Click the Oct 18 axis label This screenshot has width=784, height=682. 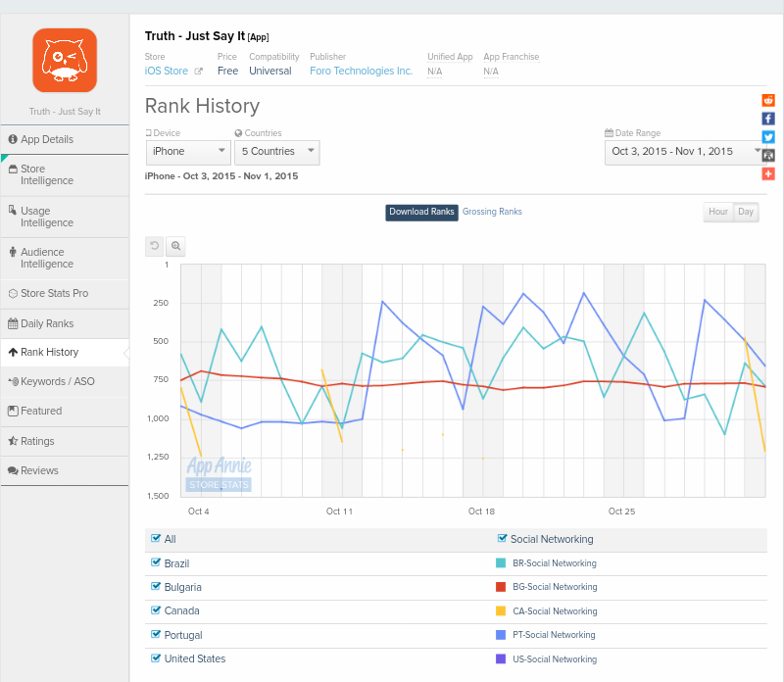click(481, 511)
